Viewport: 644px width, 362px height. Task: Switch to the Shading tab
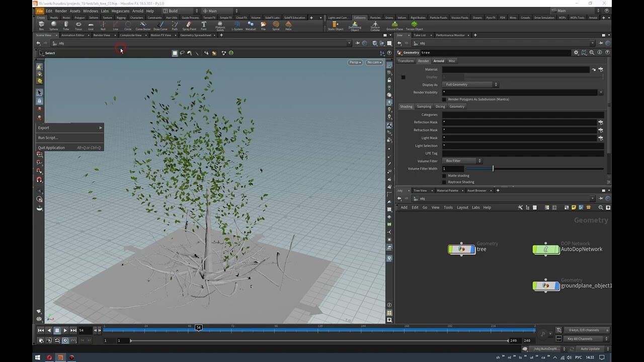[407, 107]
